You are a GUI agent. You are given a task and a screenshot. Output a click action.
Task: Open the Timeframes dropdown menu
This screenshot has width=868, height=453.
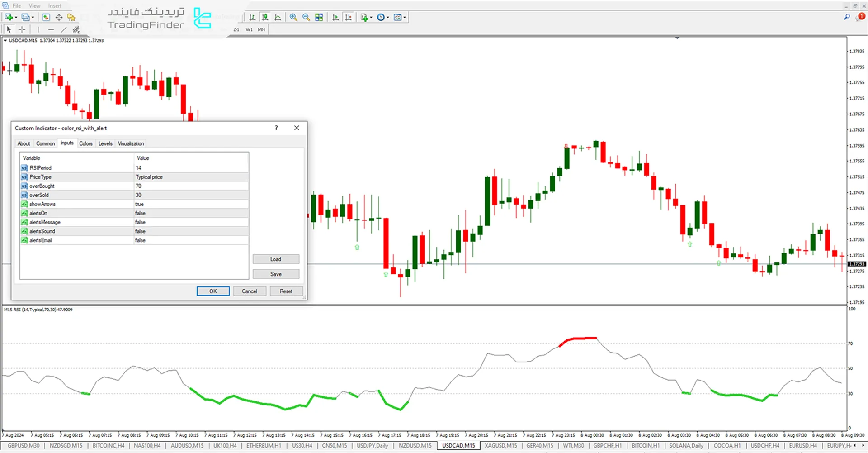388,17
